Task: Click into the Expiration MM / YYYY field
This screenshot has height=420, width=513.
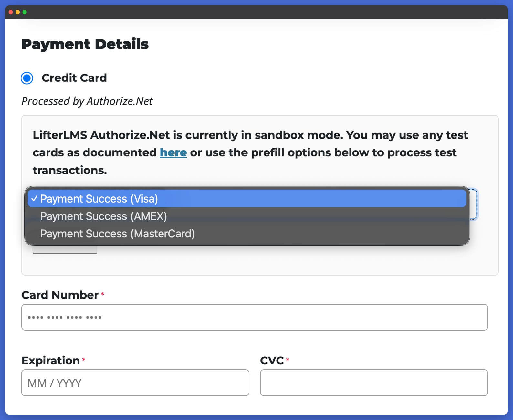Action: (135, 383)
